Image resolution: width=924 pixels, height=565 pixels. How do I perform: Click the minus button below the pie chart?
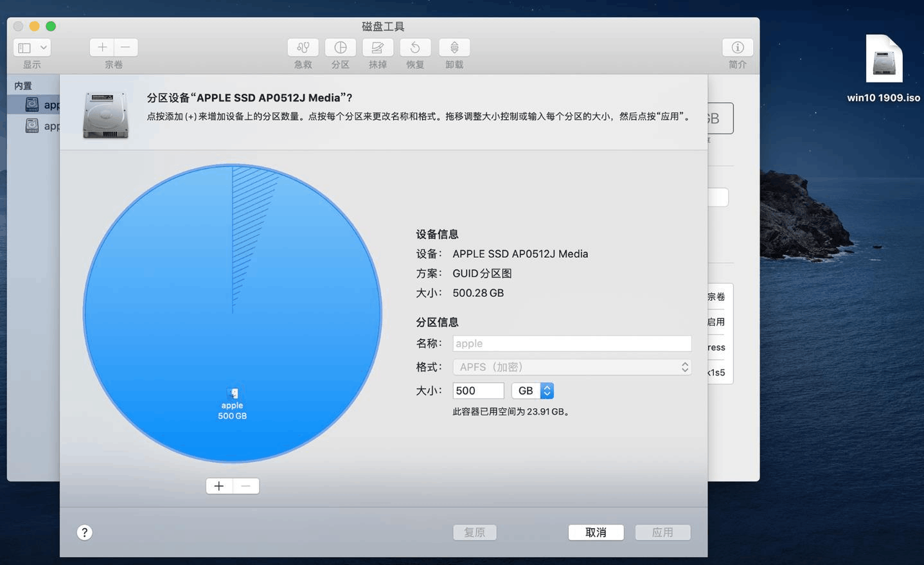(x=245, y=486)
